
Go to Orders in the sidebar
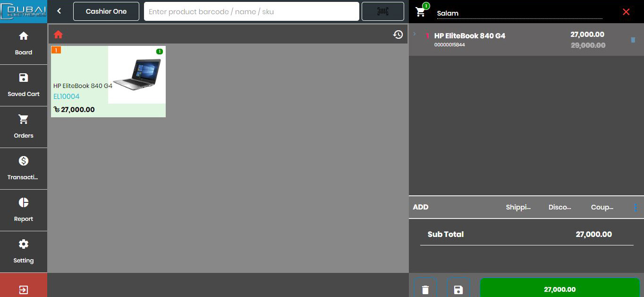click(24, 127)
